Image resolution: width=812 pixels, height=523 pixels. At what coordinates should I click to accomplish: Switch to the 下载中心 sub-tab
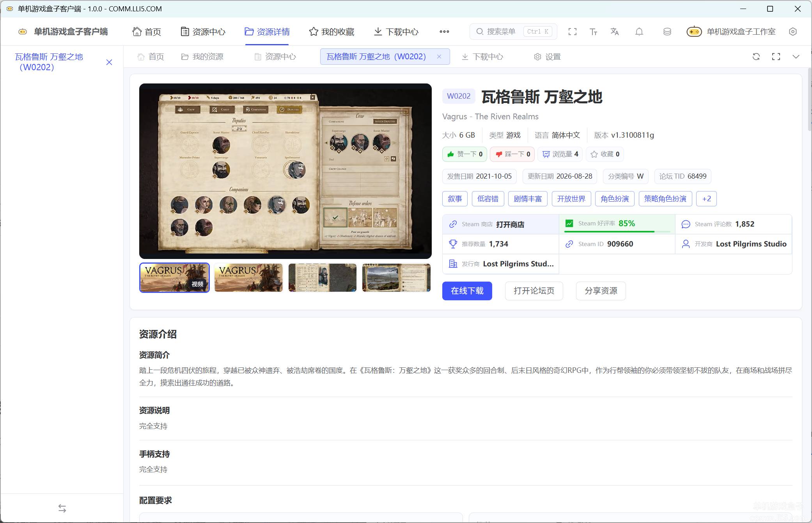[x=482, y=57]
